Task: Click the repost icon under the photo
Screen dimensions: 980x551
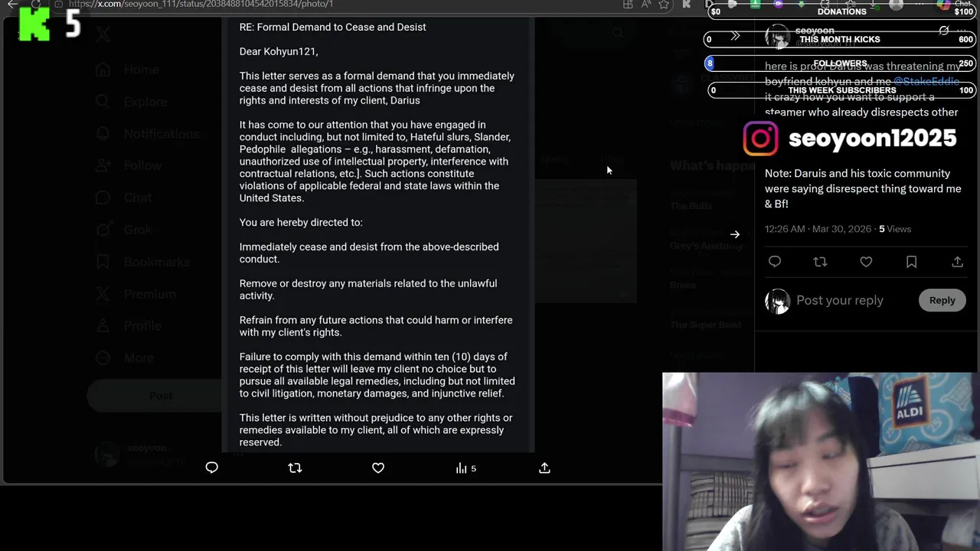Action: (x=295, y=468)
